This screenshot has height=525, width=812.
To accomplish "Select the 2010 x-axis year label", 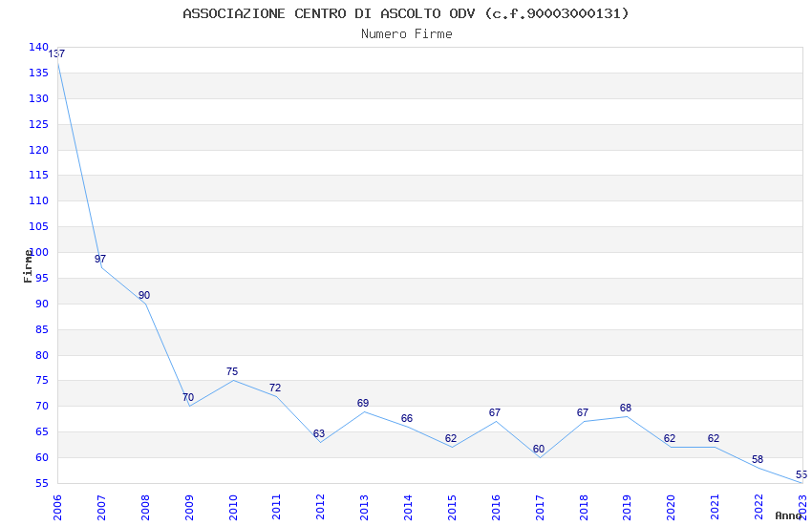I will pos(232,508).
